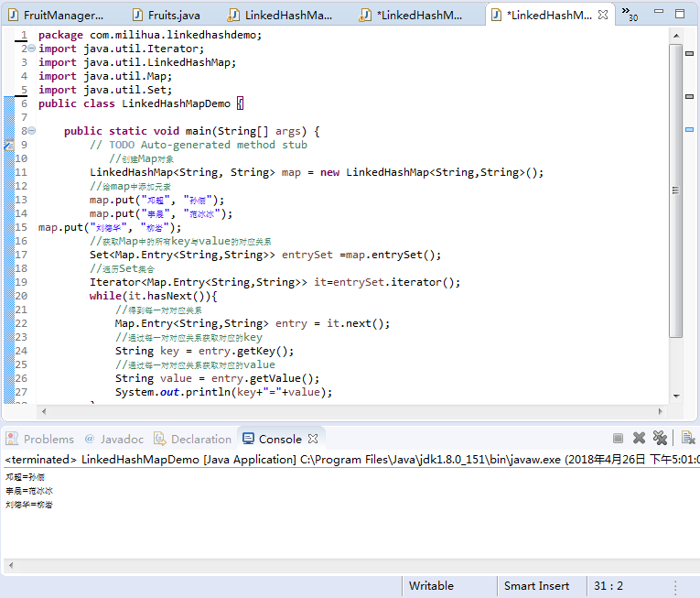Click the Clear Console icon
Screen dimensions: 700x598
[688, 438]
